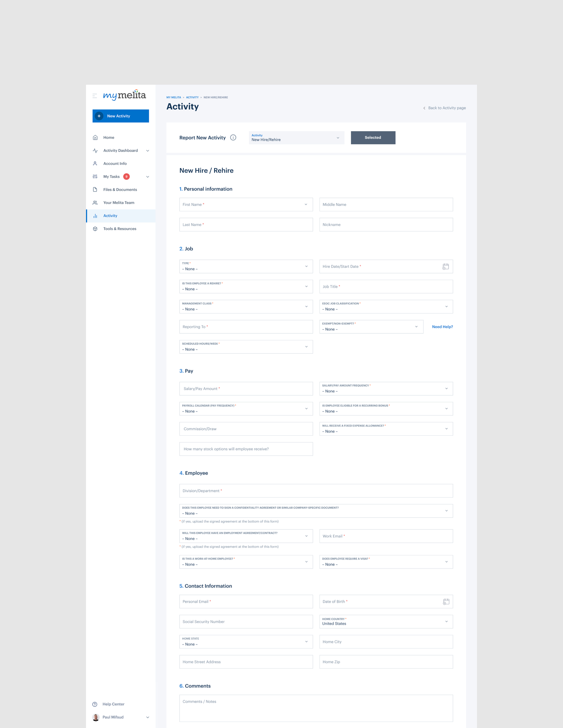The width and height of the screenshot is (563, 728).
Task: Open Scheduled Hours/Week dropdown
Action: [x=246, y=347]
